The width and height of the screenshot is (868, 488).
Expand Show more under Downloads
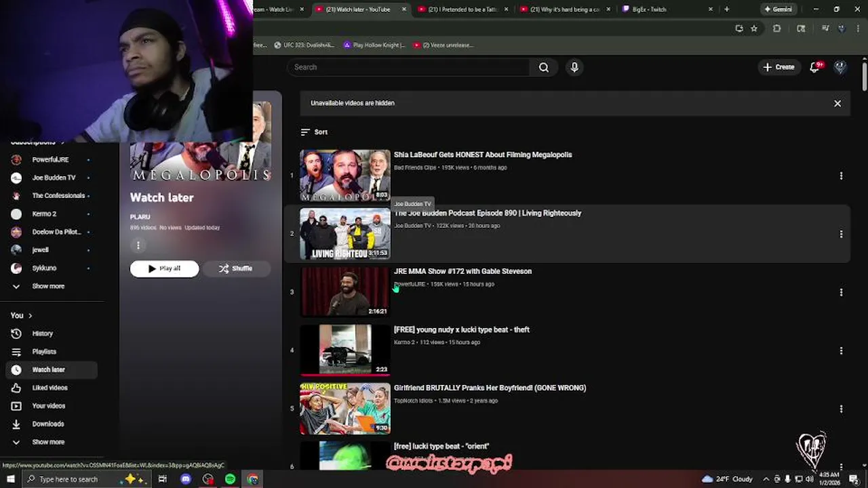click(x=48, y=442)
